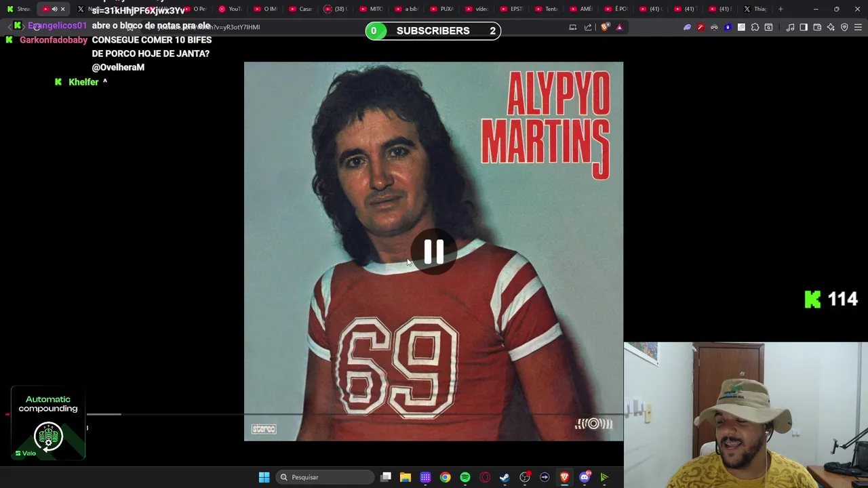Open Opera browser from taskbar

point(485,477)
